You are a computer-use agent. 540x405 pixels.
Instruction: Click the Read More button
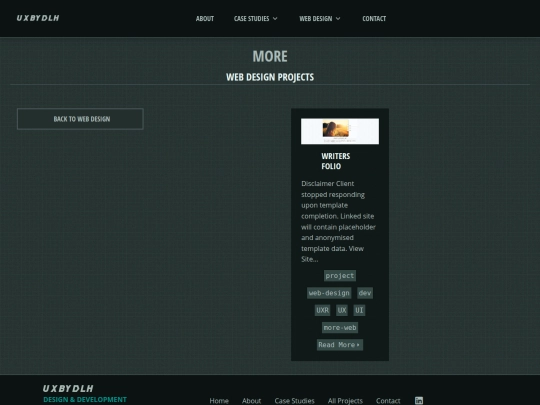[x=340, y=345]
